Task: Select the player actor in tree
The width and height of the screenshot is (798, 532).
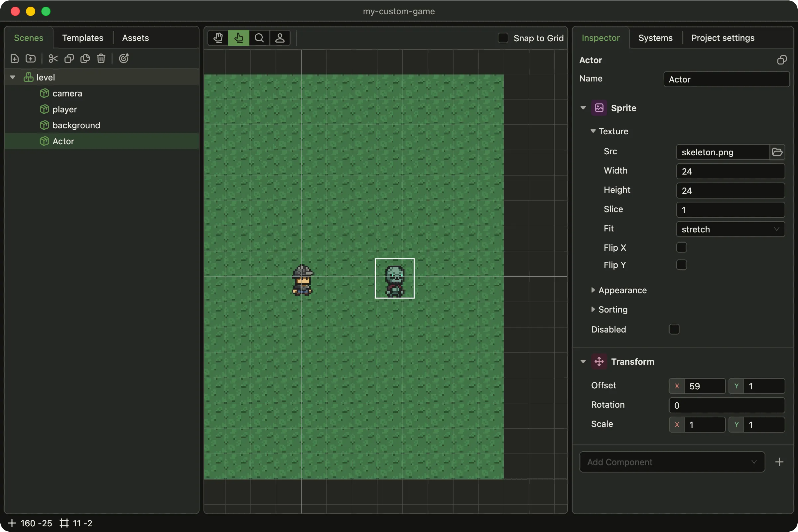Action: point(101,109)
